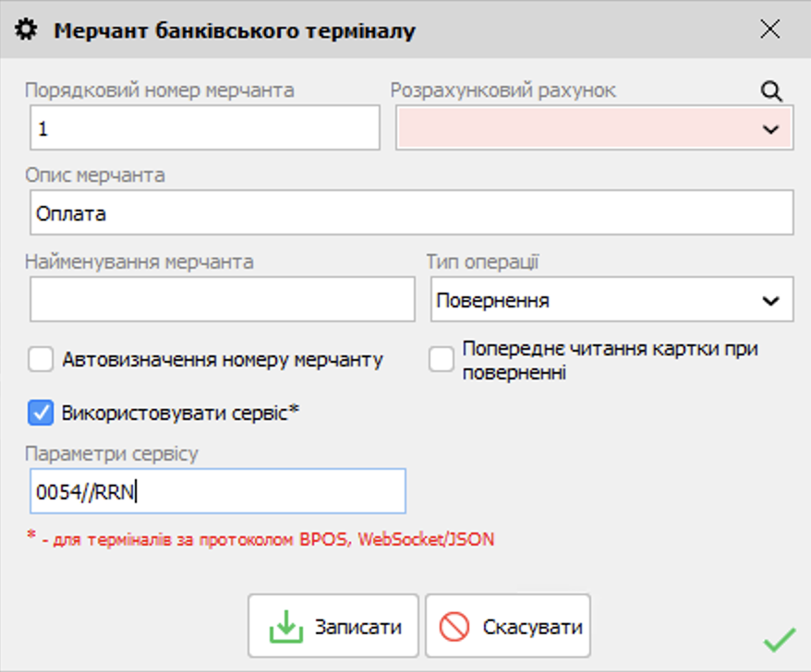The image size is (811, 672).
Task: Click the Параметри сервісу input field
Action: [x=218, y=492]
